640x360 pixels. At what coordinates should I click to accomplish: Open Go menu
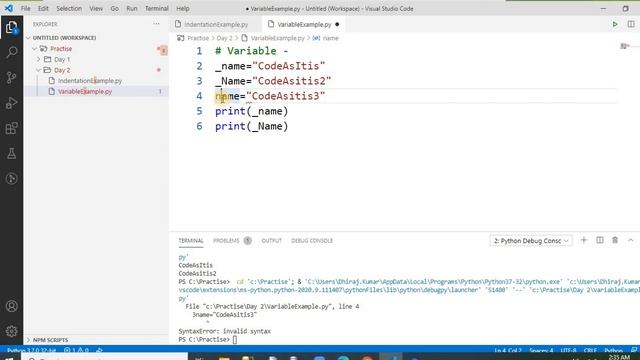pyautogui.click(x=115, y=8)
